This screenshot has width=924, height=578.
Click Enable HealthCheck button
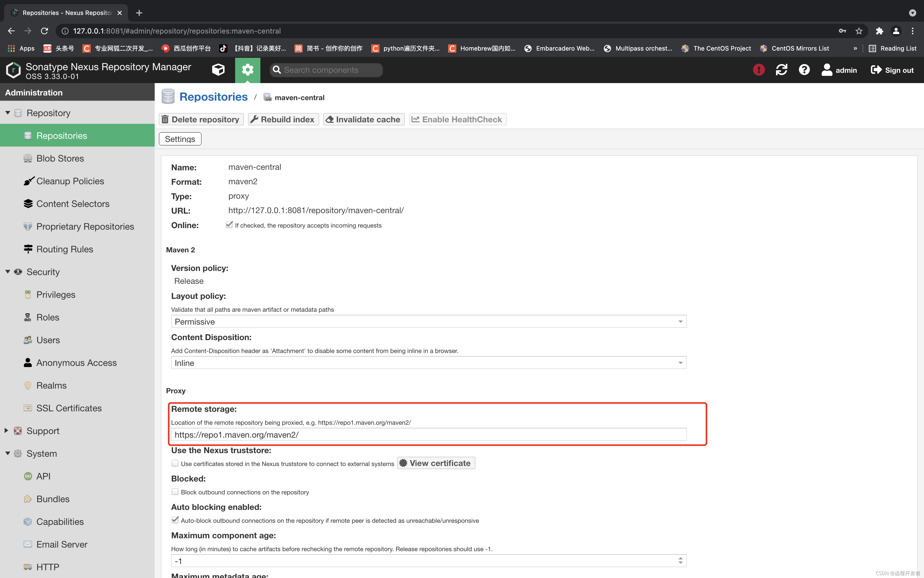pyautogui.click(x=458, y=119)
